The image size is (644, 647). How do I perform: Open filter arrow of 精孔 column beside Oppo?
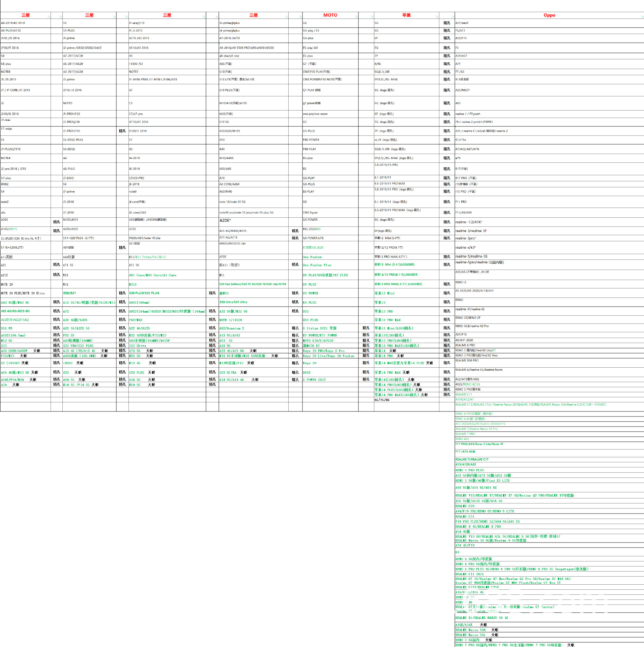pos(453,17)
